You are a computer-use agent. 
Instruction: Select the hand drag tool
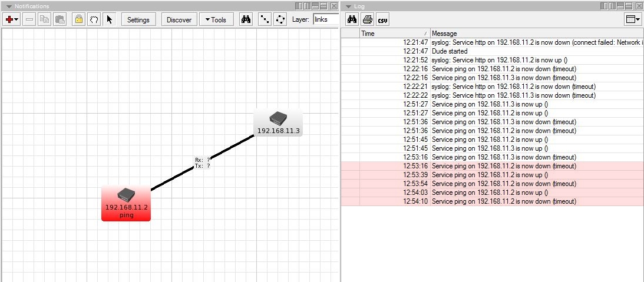[x=94, y=19]
